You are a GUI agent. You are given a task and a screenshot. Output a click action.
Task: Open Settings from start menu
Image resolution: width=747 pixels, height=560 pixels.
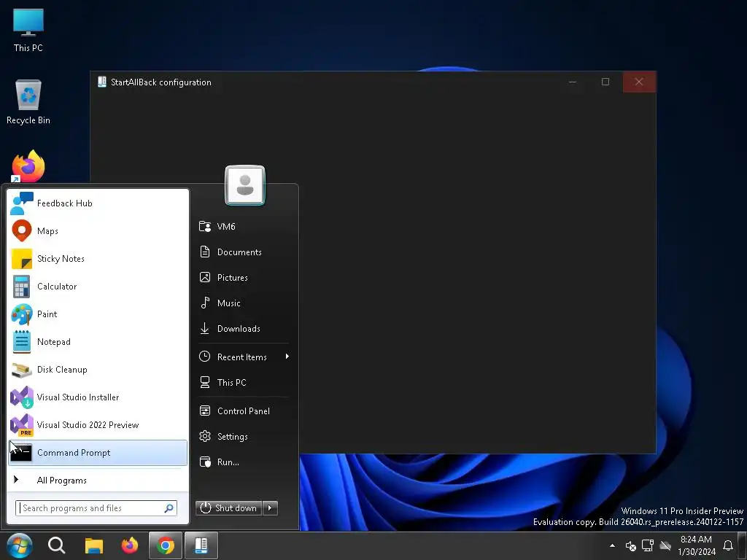[x=243, y=436]
